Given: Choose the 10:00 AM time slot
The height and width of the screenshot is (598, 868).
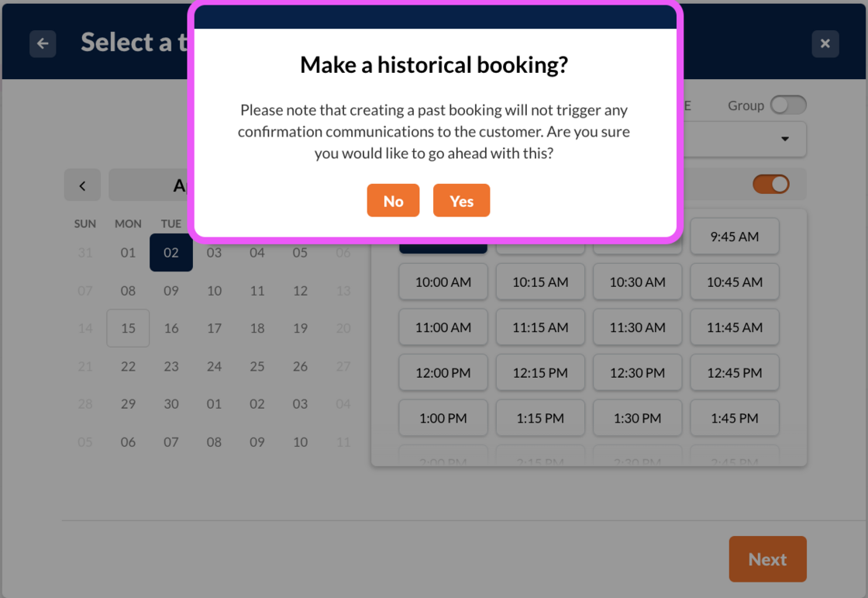Looking at the screenshot, I should coord(443,282).
